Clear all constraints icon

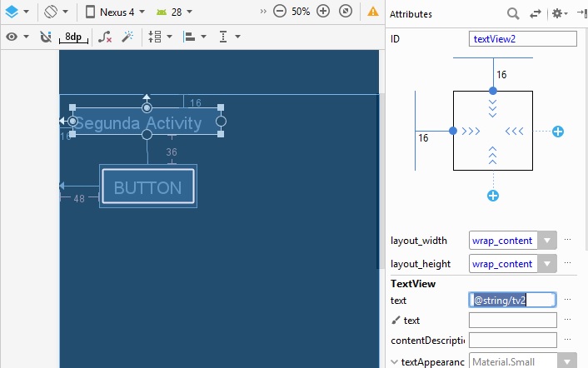[104, 37]
